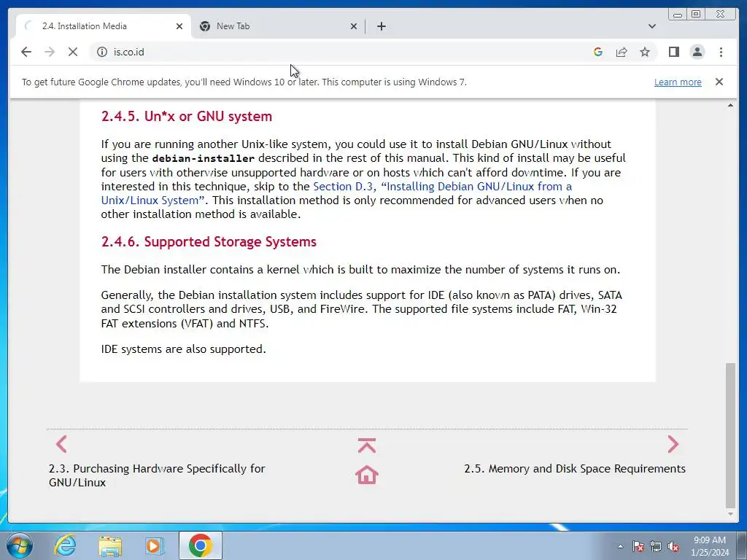The height and width of the screenshot is (560, 747).
Task: Launch Internet Explorer from the taskbar
Action: [65, 545]
